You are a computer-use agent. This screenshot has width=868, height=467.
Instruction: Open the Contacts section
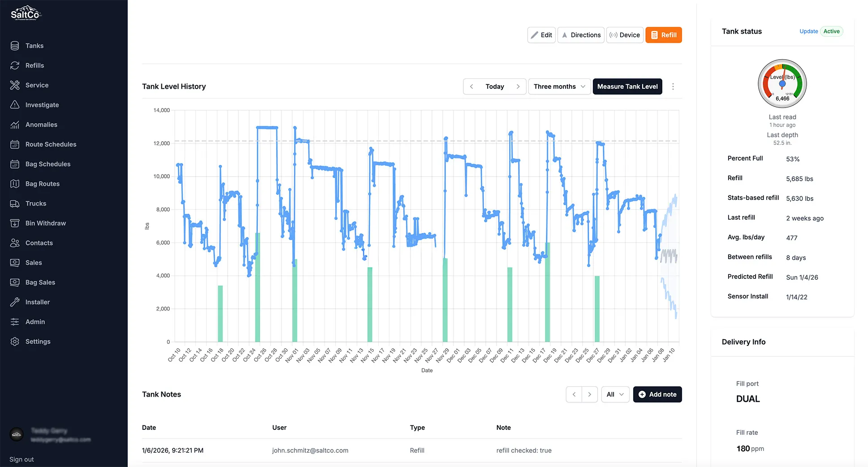point(15,243)
